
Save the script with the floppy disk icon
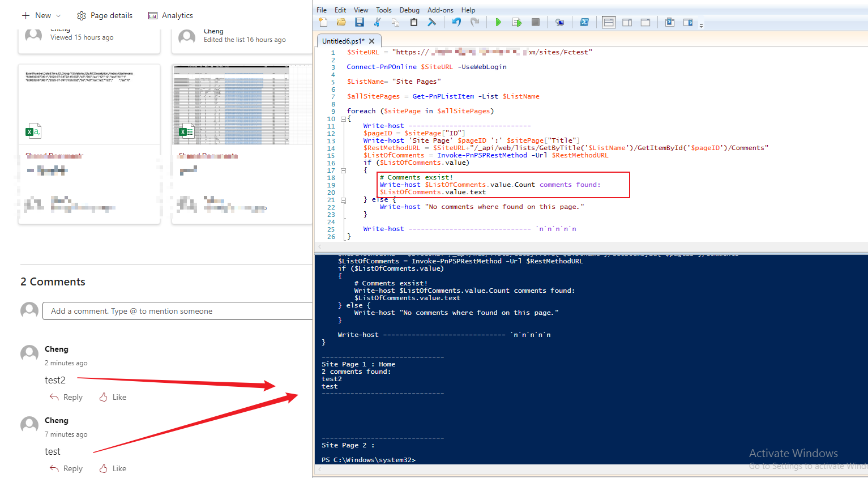(x=360, y=22)
